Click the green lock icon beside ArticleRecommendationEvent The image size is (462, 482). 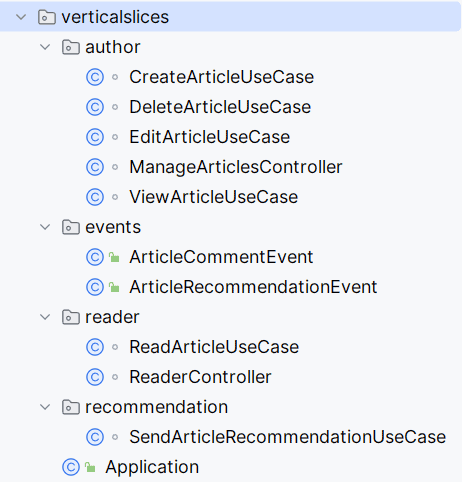pyautogui.click(x=114, y=287)
